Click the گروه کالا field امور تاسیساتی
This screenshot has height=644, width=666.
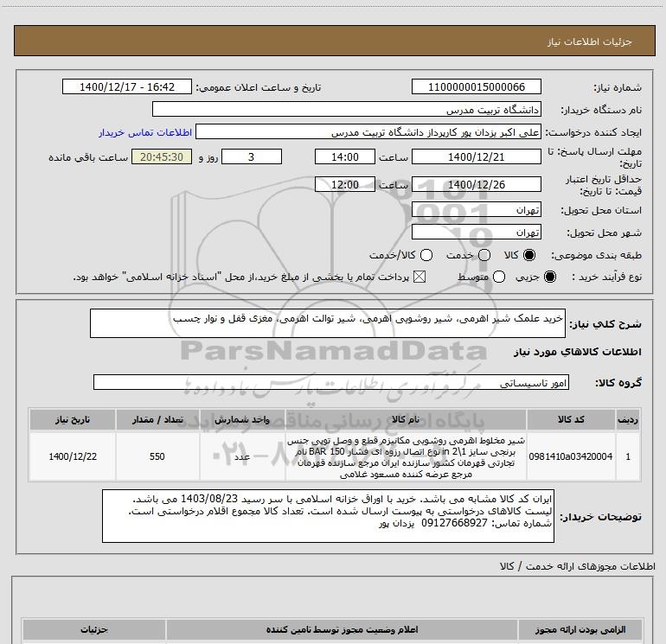pos(331,382)
